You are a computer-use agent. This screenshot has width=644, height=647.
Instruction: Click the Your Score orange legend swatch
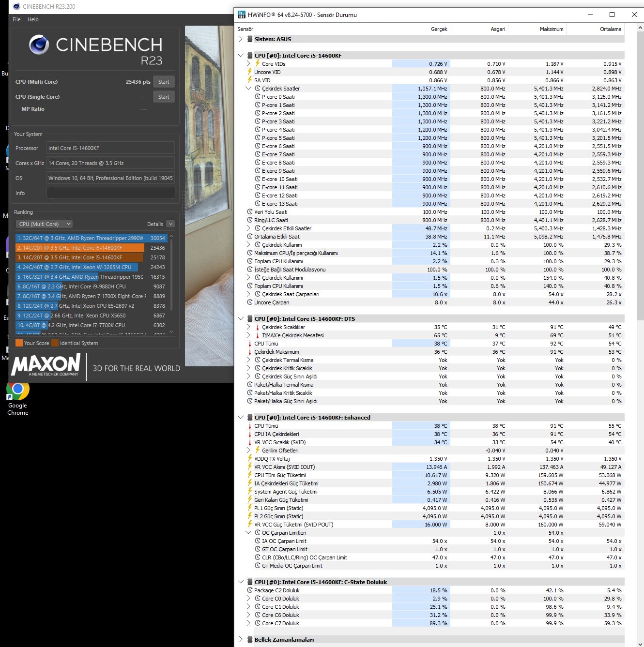click(x=19, y=343)
